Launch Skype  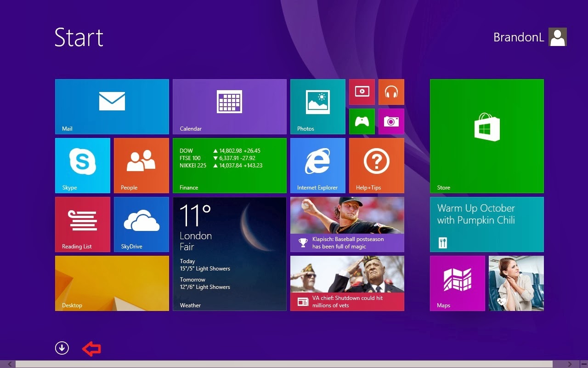tap(83, 165)
